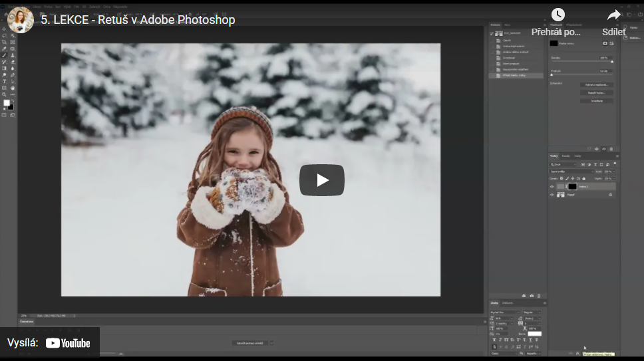The width and height of the screenshot is (644, 361).
Task: Toggle layer filtering switch
Action: pos(615,164)
